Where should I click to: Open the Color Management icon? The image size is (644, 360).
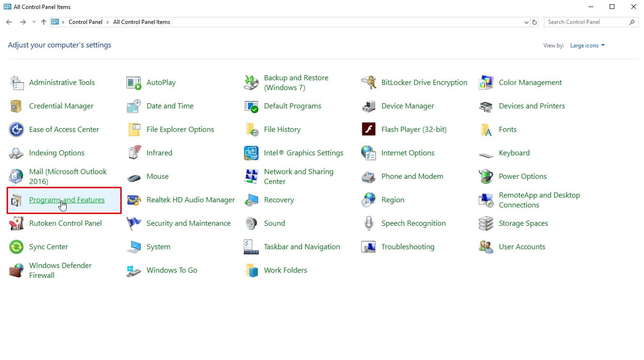[486, 83]
